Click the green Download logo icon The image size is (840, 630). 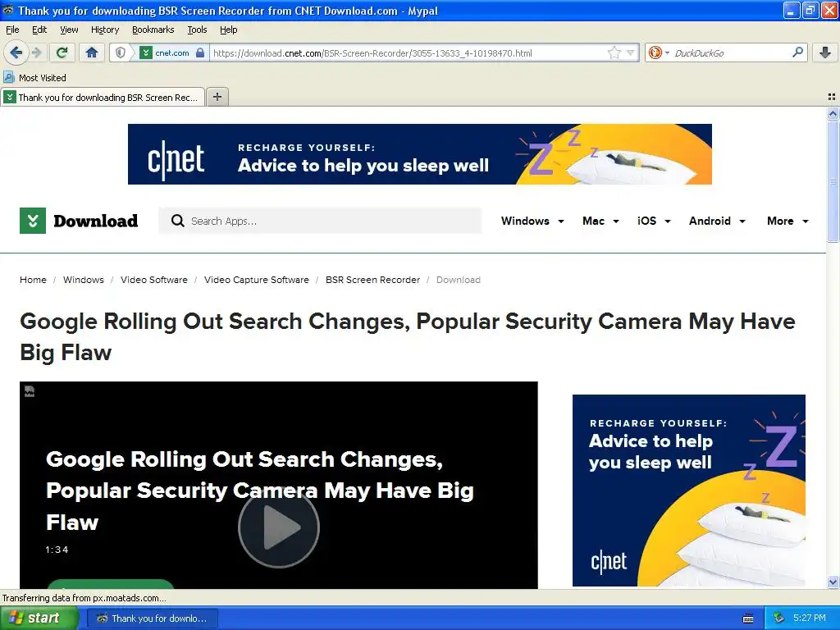(33, 221)
